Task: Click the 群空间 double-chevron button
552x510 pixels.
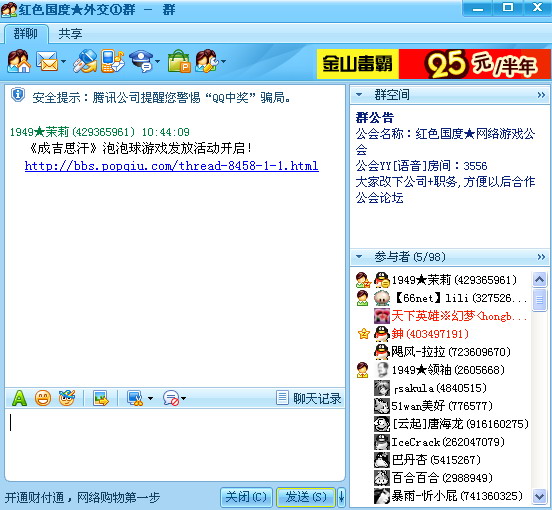Action: pyautogui.click(x=541, y=95)
